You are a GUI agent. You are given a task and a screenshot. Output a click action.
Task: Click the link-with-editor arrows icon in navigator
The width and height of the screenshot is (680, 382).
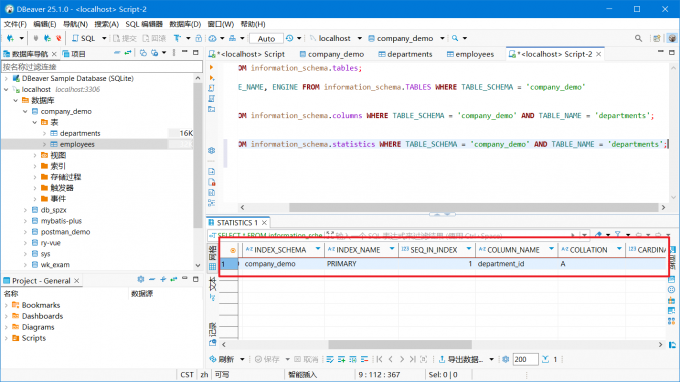coord(128,53)
